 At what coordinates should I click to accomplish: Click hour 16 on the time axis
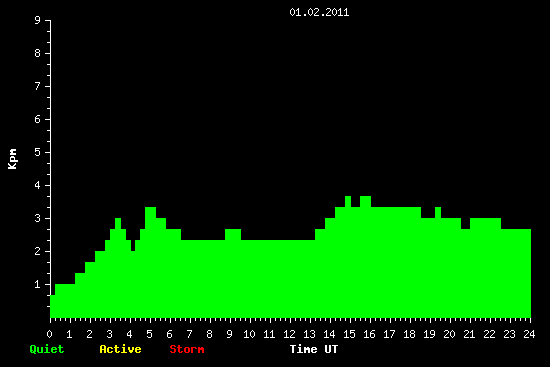pyautogui.click(x=369, y=334)
